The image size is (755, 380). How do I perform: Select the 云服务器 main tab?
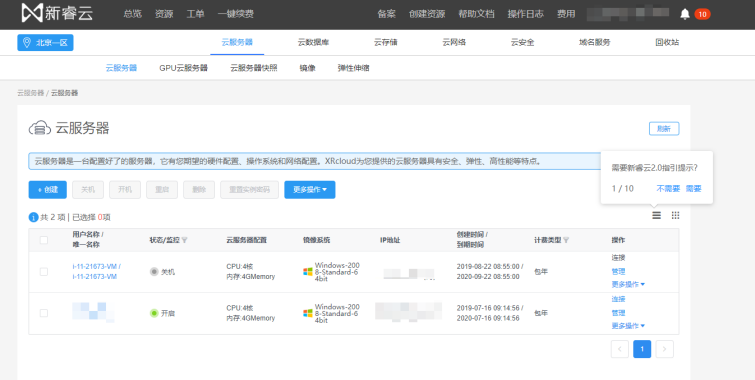(x=237, y=42)
